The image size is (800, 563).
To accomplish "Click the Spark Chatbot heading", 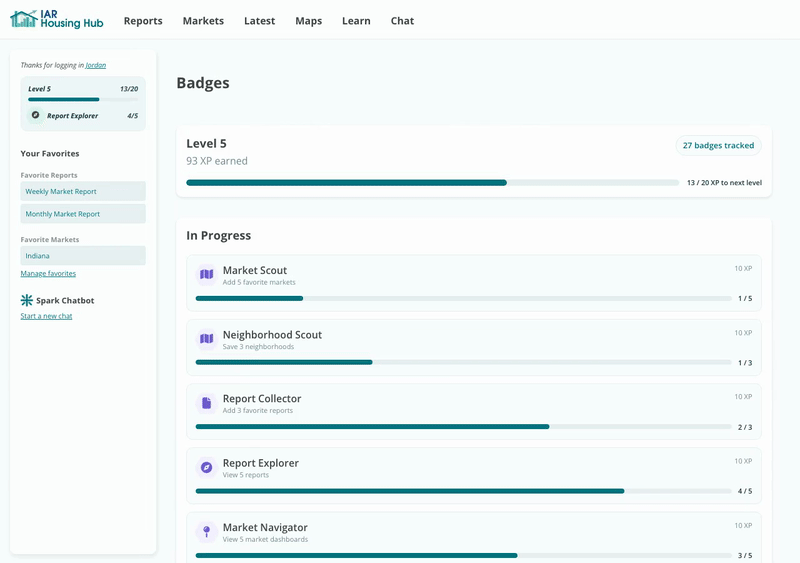I will click(x=65, y=301).
